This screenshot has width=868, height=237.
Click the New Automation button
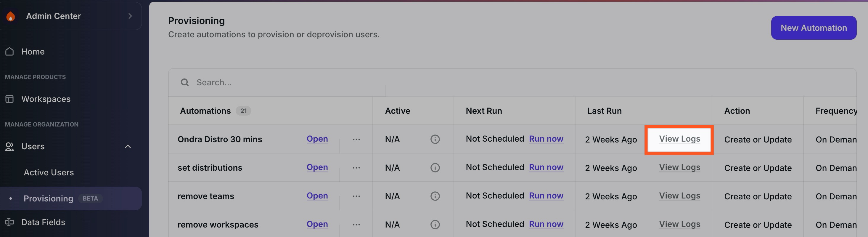pos(813,28)
